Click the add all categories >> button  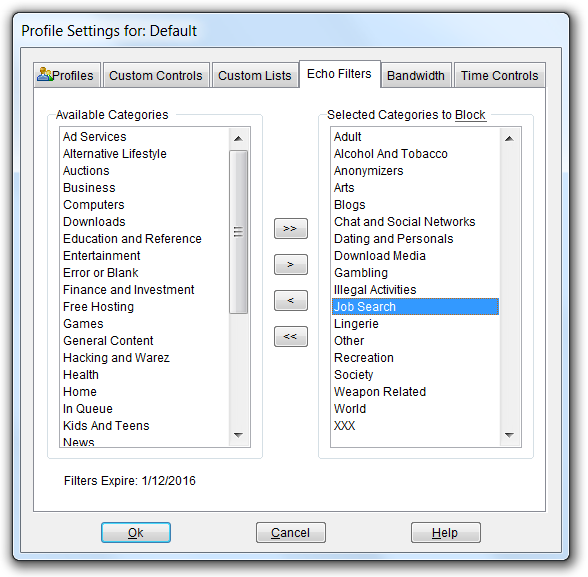[291, 228]
